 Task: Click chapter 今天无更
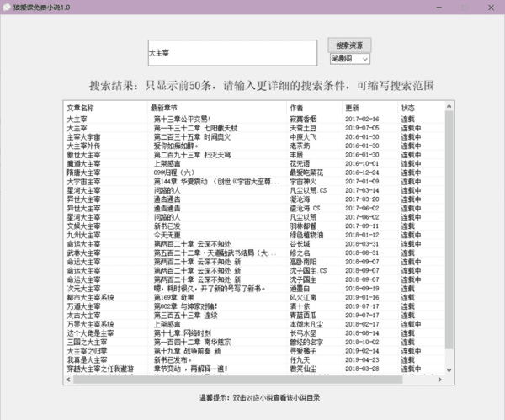[x=167, y=235]
